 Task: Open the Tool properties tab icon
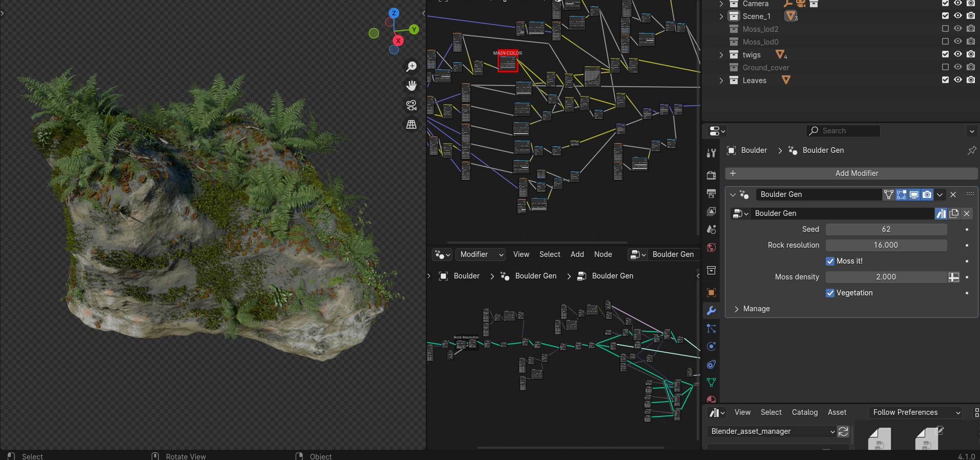(711, 153)
